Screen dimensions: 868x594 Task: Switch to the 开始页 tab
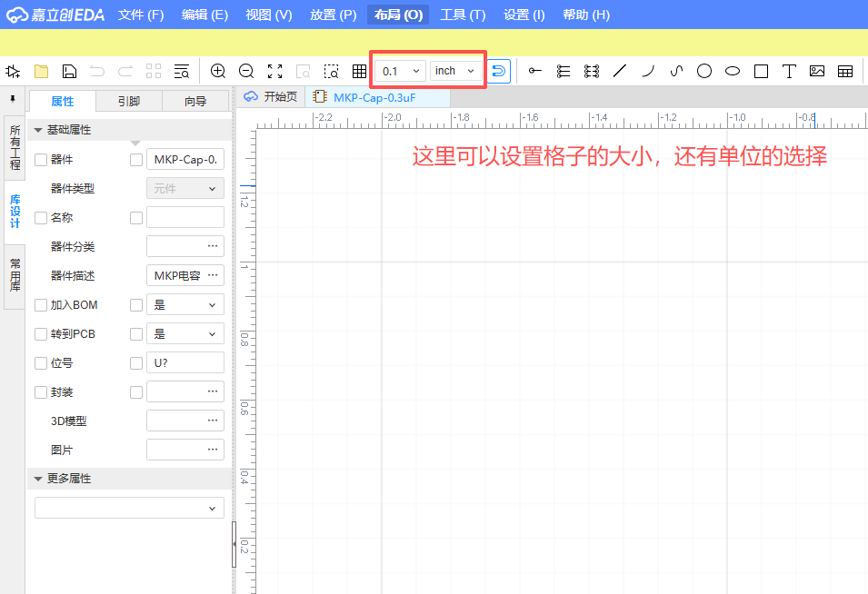point(274,96)
